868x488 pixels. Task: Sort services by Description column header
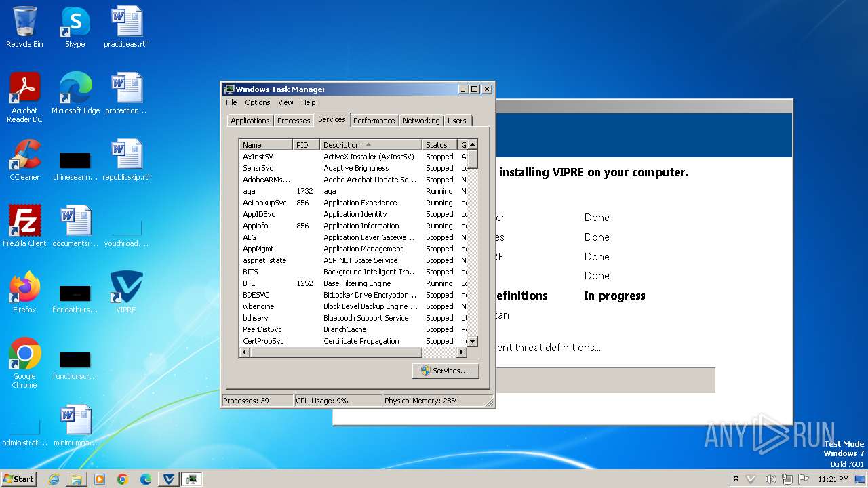(x=371, y=145)
